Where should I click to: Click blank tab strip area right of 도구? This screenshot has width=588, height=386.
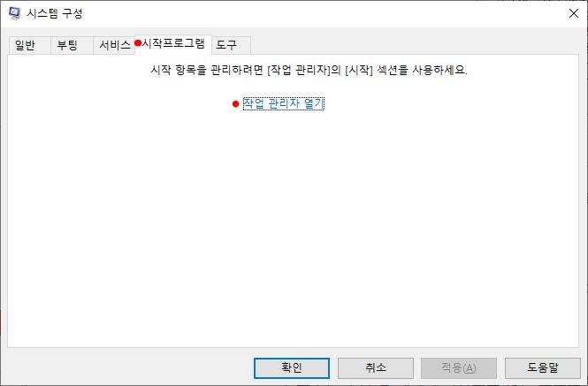click(x=413, y=45)
